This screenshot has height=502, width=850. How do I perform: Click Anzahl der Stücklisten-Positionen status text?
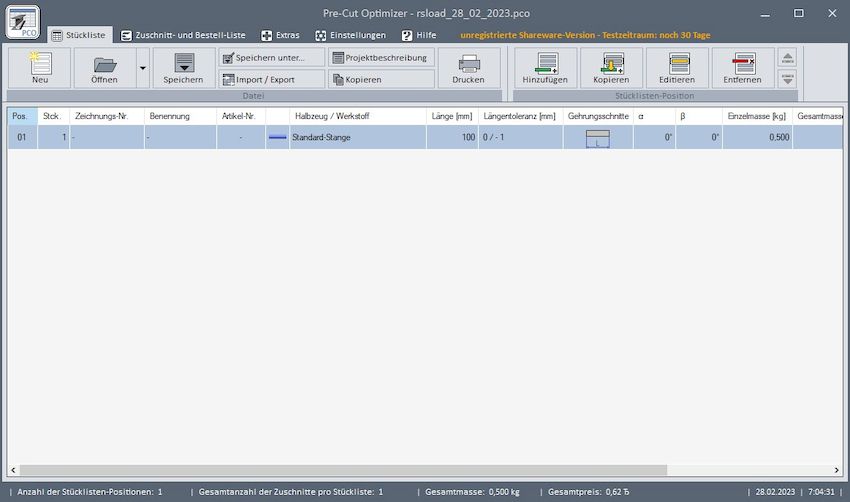pyautogui.click(x=90, y=492)
